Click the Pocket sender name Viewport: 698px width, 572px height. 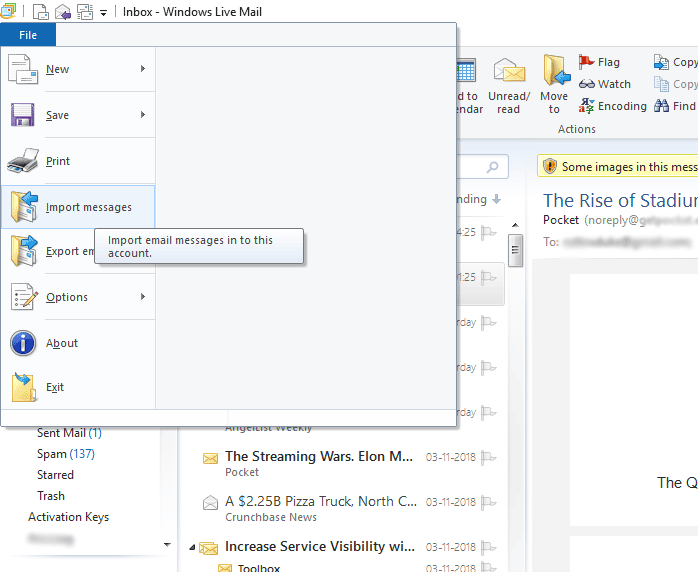tap(561, 220)
